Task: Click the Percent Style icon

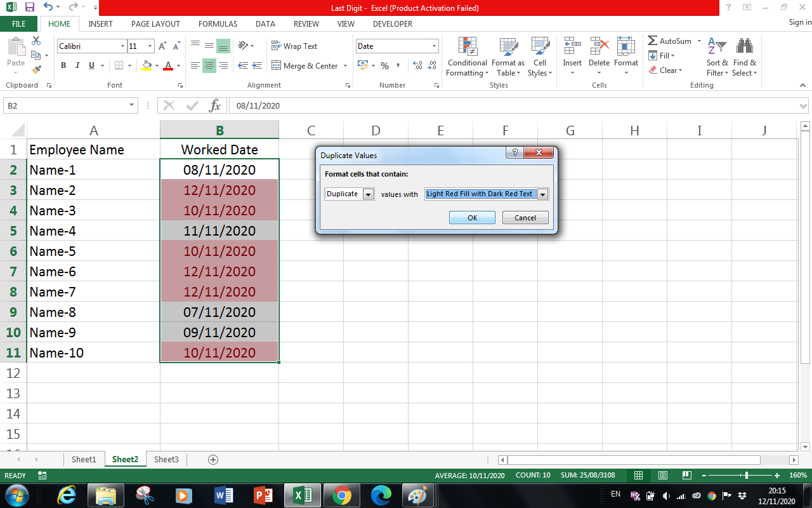Action: tap(384, 65)
